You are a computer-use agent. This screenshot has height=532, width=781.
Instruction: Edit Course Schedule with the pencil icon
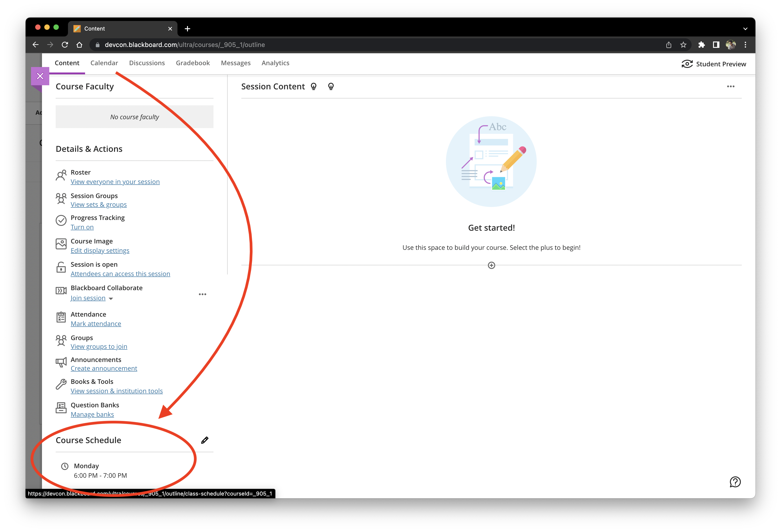tap(205, 440)
